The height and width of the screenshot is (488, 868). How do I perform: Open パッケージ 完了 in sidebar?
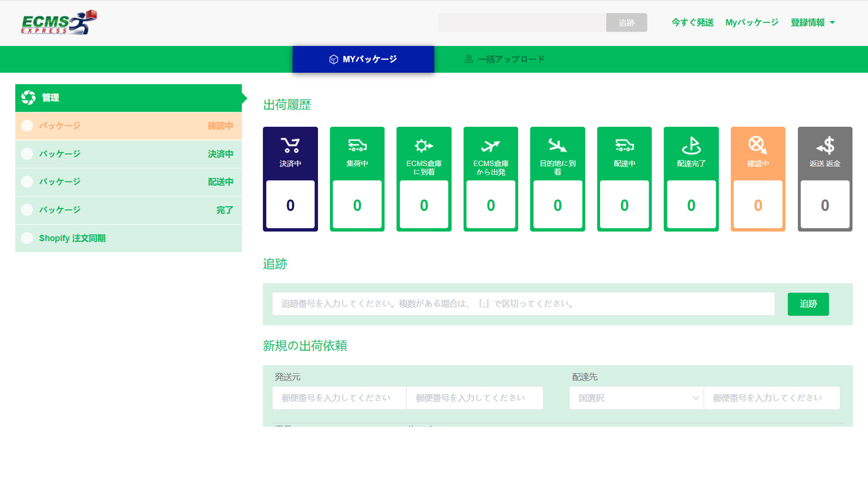129,210
